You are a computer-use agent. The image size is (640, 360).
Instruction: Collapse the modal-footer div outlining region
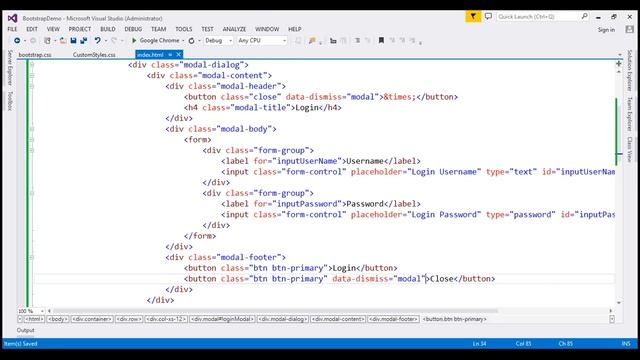tap(32, 257)
